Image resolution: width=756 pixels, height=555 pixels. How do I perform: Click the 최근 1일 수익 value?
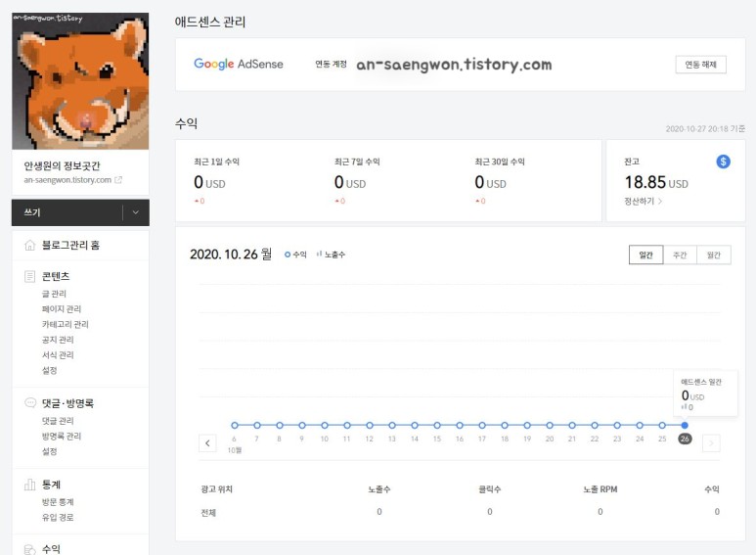pos(209,182)
